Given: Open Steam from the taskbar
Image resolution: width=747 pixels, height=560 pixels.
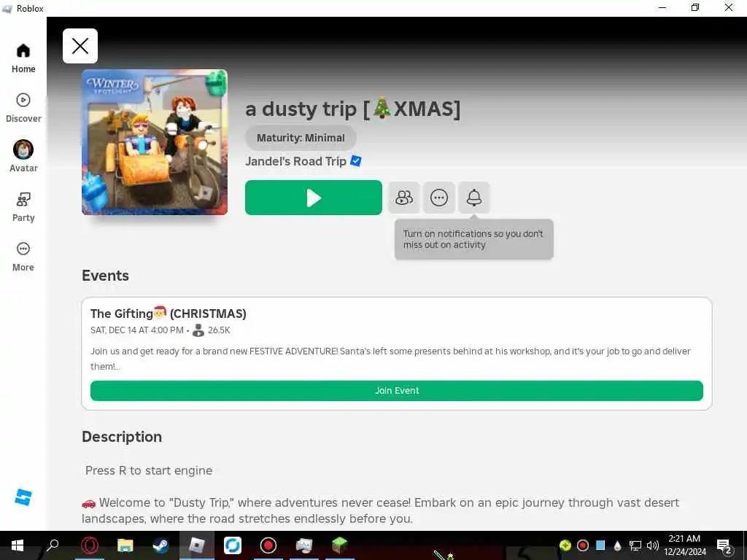Looking at the screenshot, I should point(160,545).
